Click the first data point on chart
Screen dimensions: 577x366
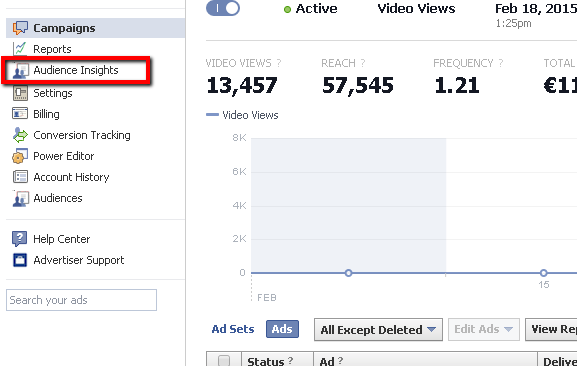tap(348, 273)
